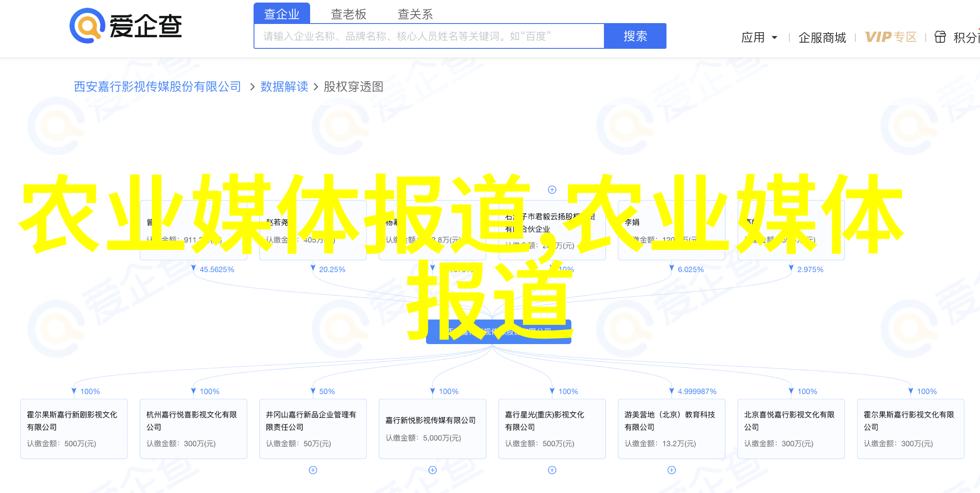Click the Aiqicha logo icon
The image size is (980, 493).
87,26
